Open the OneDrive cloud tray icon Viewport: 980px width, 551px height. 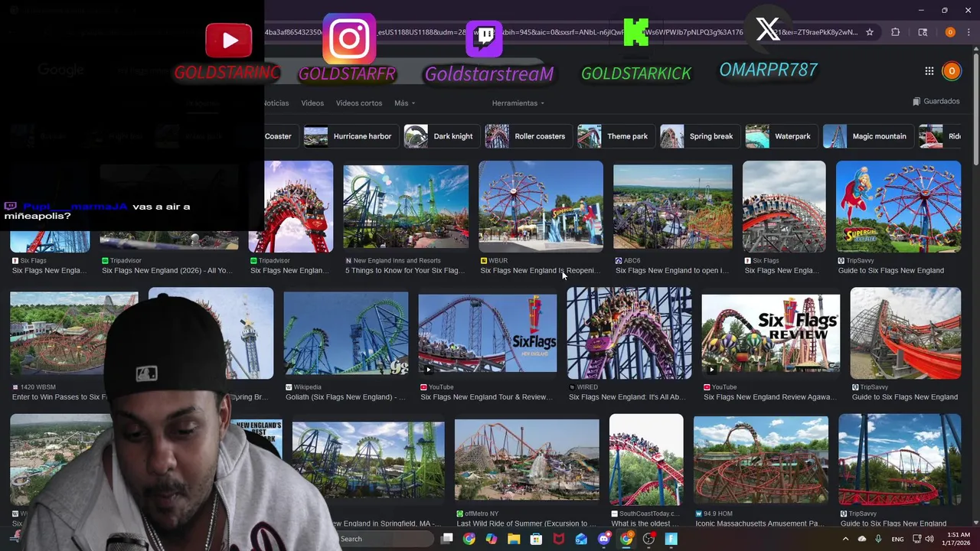(x=862, y=539)
